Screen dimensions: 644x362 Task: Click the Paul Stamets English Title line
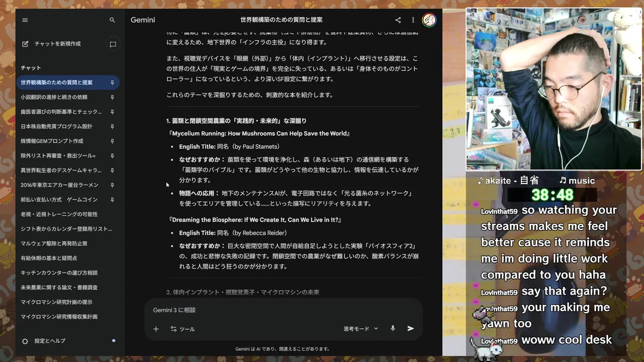[229, 147]
